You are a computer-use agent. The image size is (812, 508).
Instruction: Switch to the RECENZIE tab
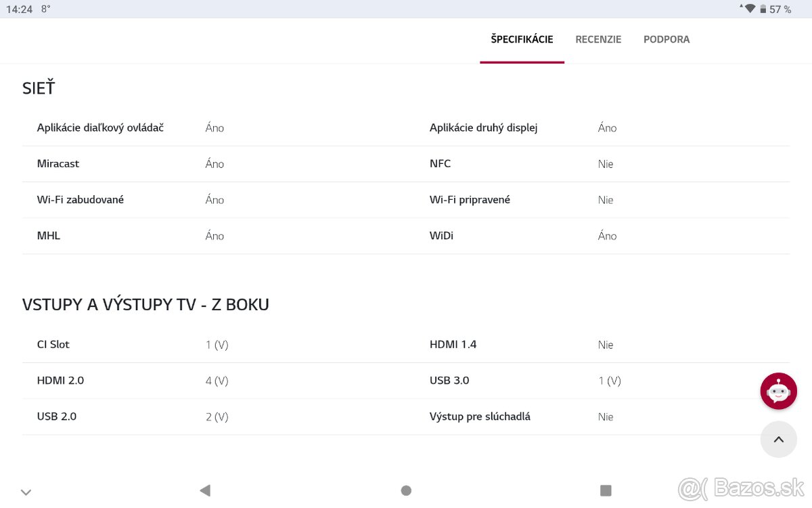[598, 39]
